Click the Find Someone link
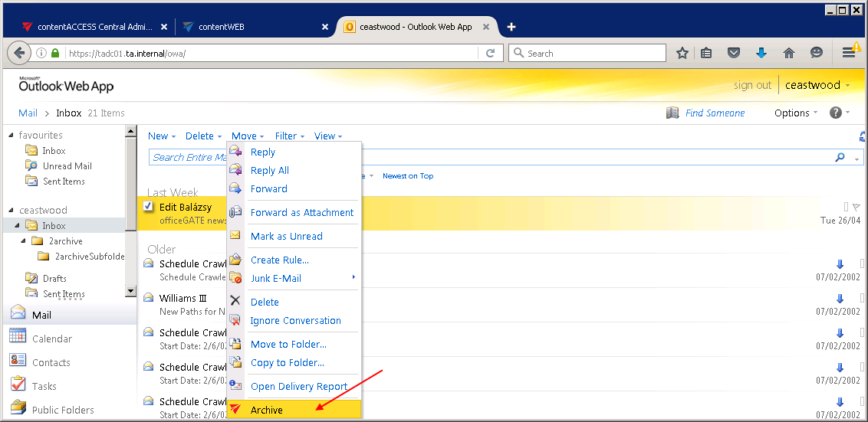Image resolution: width=868 pixels, height=422 pixels. point(715,113)
